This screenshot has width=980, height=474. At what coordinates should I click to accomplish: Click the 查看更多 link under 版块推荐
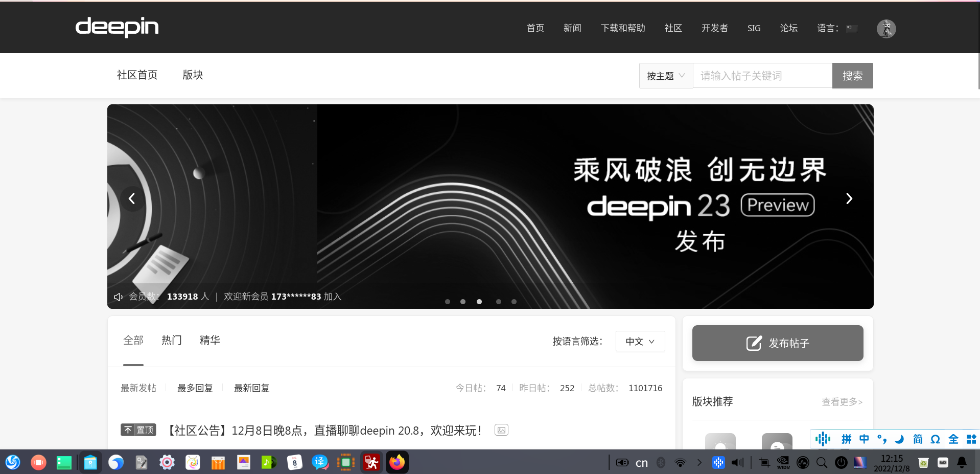coord(841,402)
